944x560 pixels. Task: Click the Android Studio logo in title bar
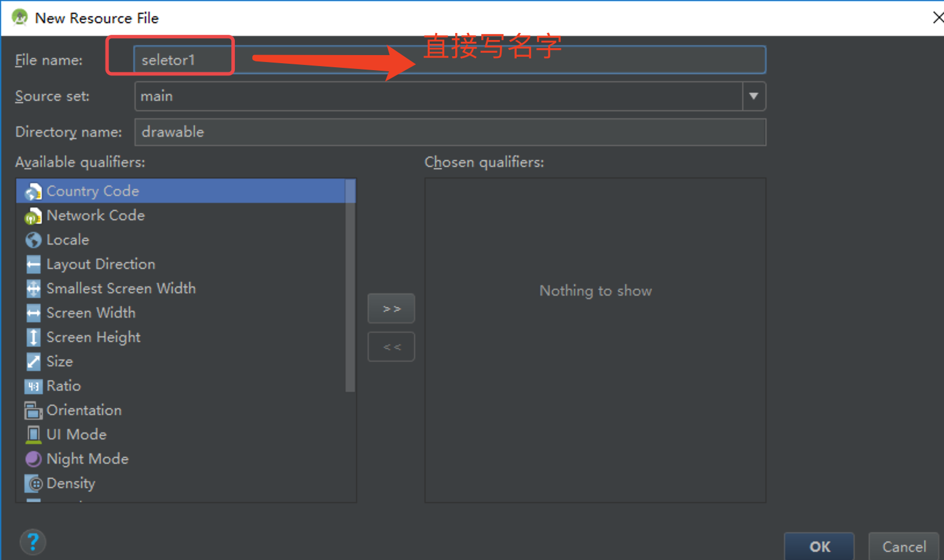coord(19,17)
